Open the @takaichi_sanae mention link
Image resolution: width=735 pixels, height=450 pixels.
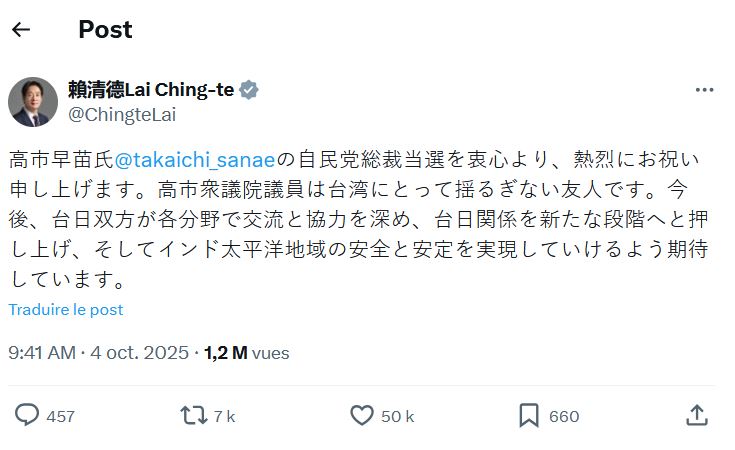click(x=195, y=159)
